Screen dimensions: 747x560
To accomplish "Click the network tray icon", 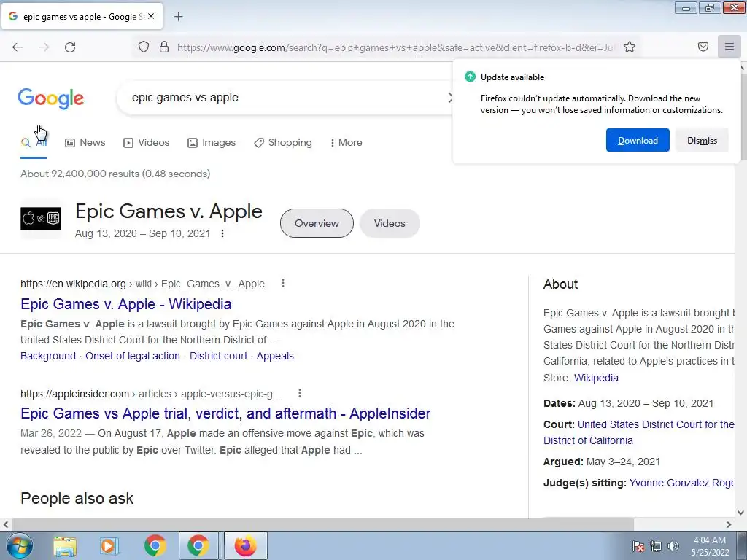I will [656, 546].
